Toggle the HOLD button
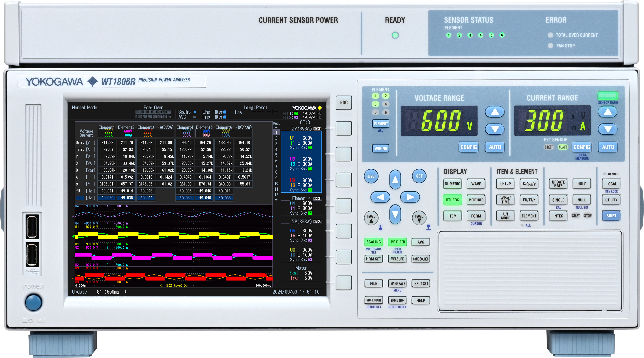The image size is (644, 358). (581, 184)
